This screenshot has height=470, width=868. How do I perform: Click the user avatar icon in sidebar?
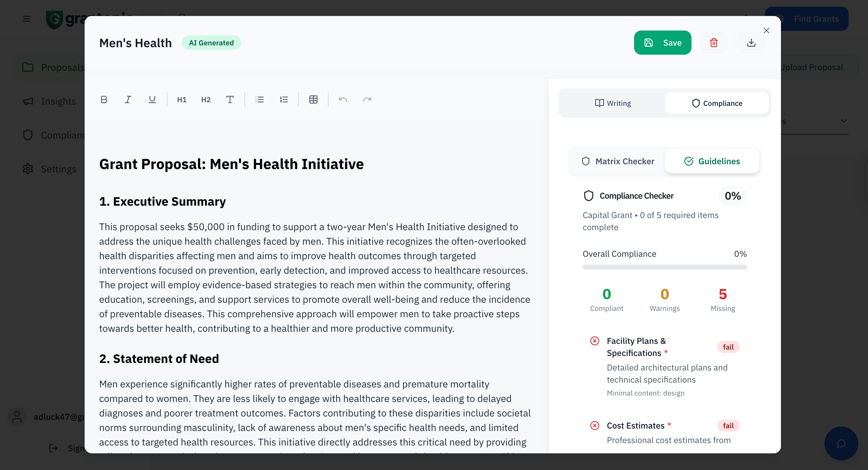(x=17, y=417)
